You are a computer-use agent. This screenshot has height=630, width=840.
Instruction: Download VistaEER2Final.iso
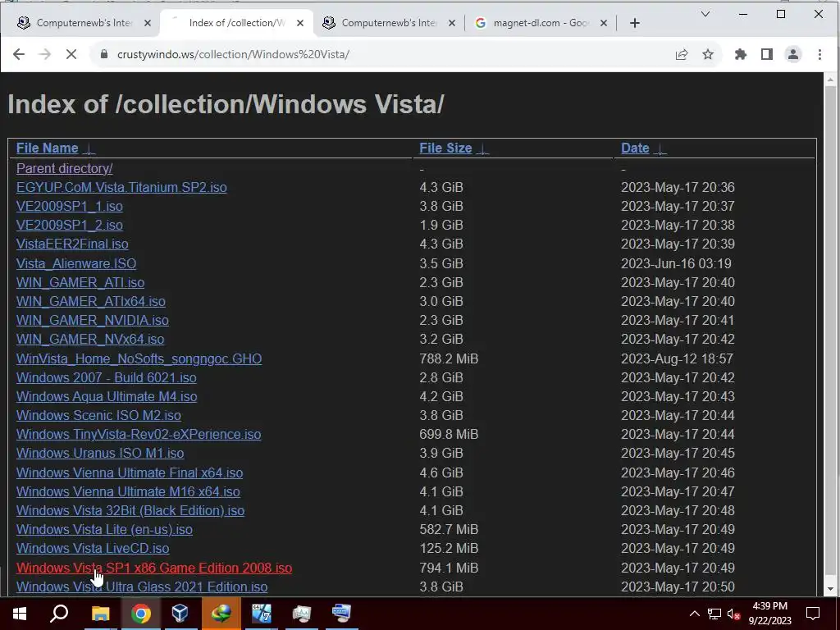(72, 244)
